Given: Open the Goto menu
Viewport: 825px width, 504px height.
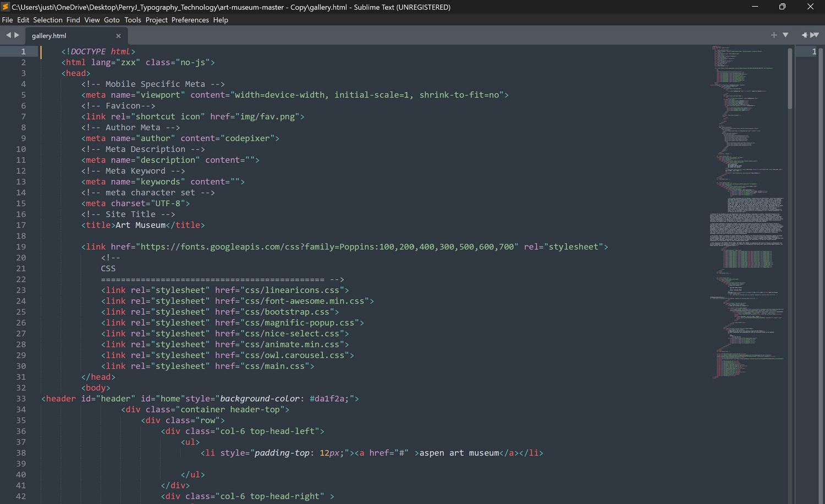Looking at the screenshot, I should [112, 20].
